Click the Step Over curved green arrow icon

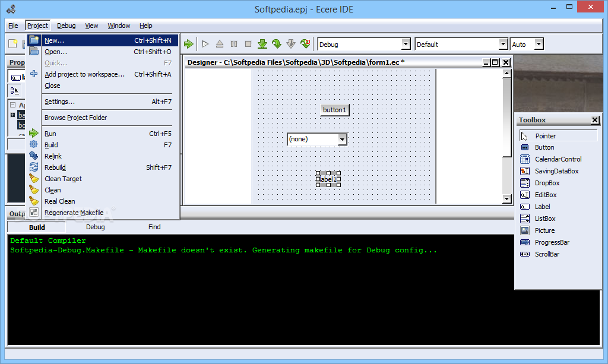tap(277, 44)
